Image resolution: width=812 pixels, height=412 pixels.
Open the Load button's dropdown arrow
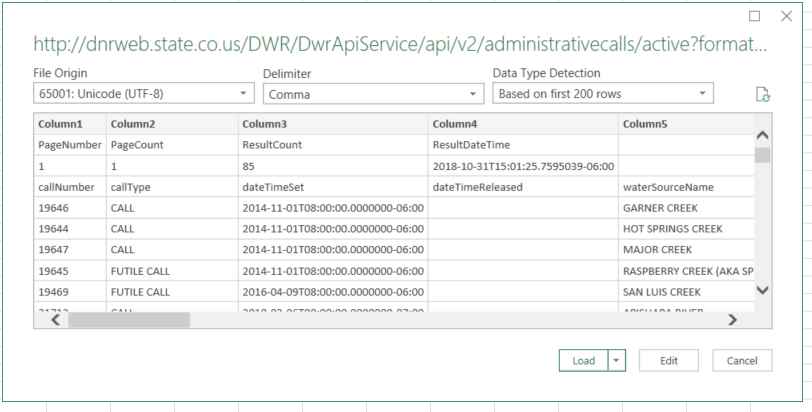point(617,359)
